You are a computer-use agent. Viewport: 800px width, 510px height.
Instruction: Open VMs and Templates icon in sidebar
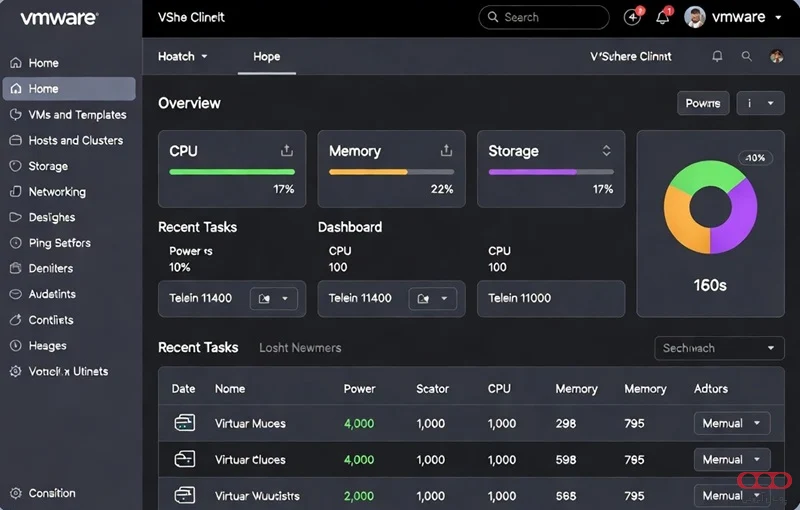coord(16,115)
